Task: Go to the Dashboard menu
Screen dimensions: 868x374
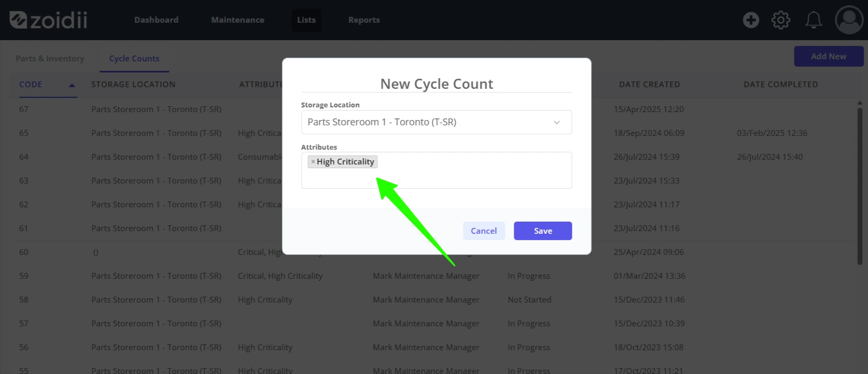Action: coord(156,20)
